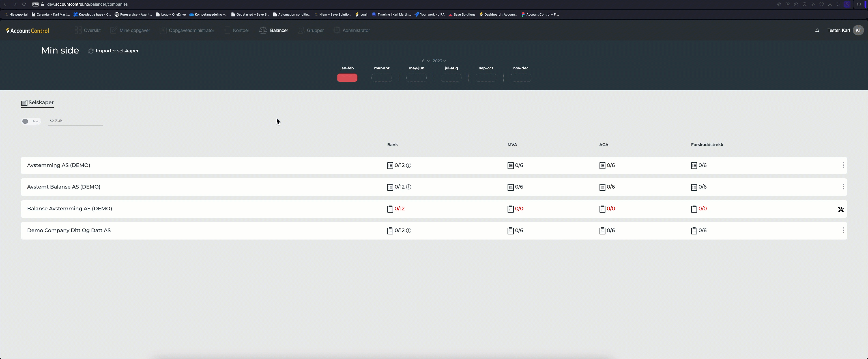Click the Importer selskaper refresh icon
The height and width of the screenshot is (359, 868).
click(x=91, y=51)
